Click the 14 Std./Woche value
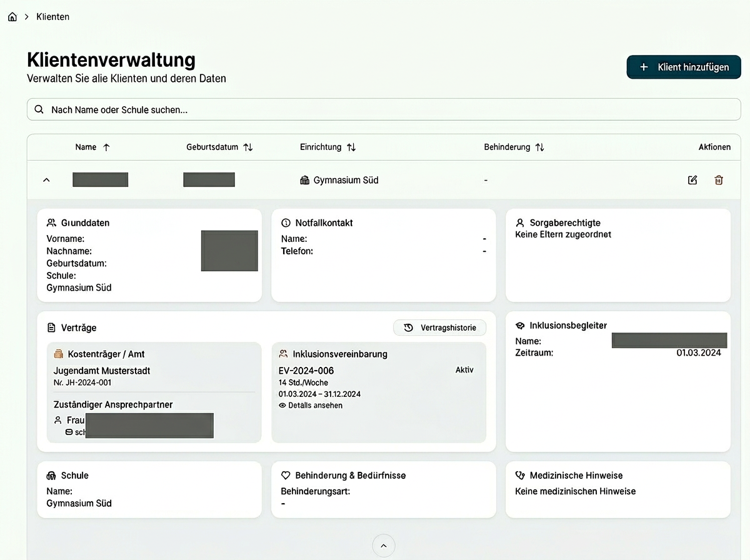 [303, 382]
